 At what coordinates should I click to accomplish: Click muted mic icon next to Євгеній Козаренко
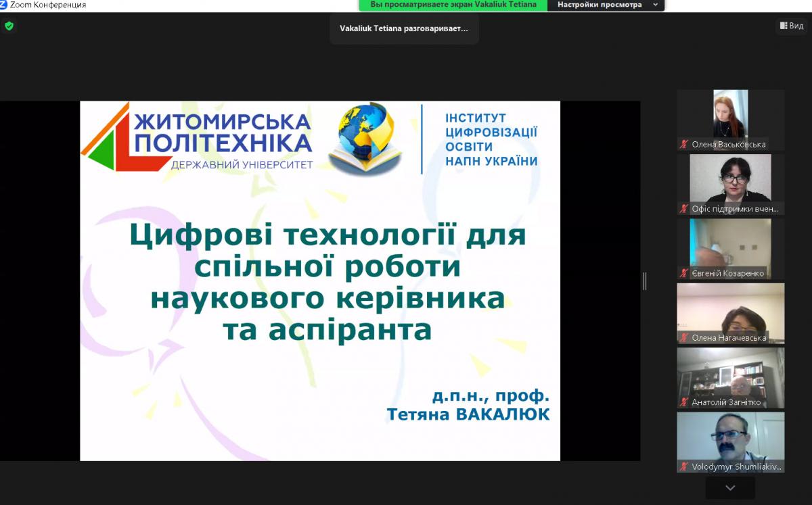pos(685,273)
